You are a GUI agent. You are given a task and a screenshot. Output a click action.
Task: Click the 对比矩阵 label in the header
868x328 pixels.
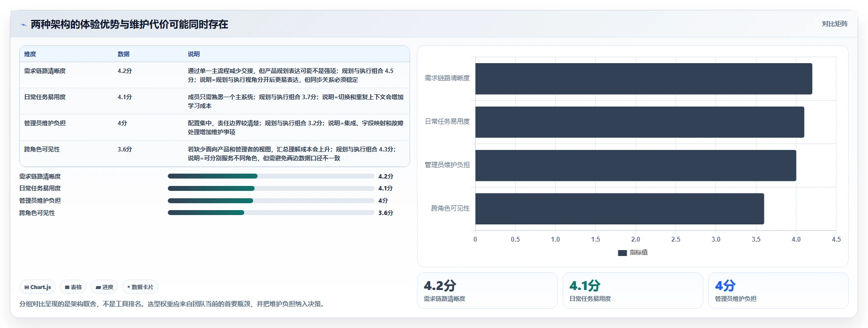coord(834,24)
